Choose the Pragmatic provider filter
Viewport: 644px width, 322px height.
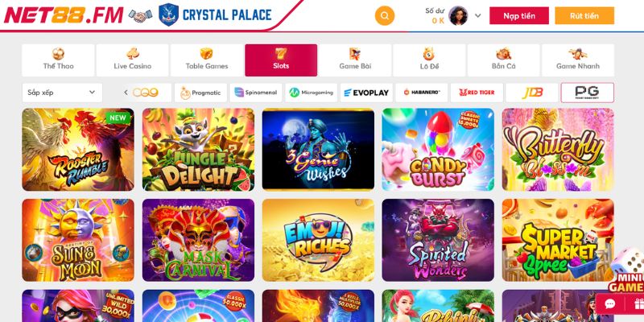coord(200,93)
